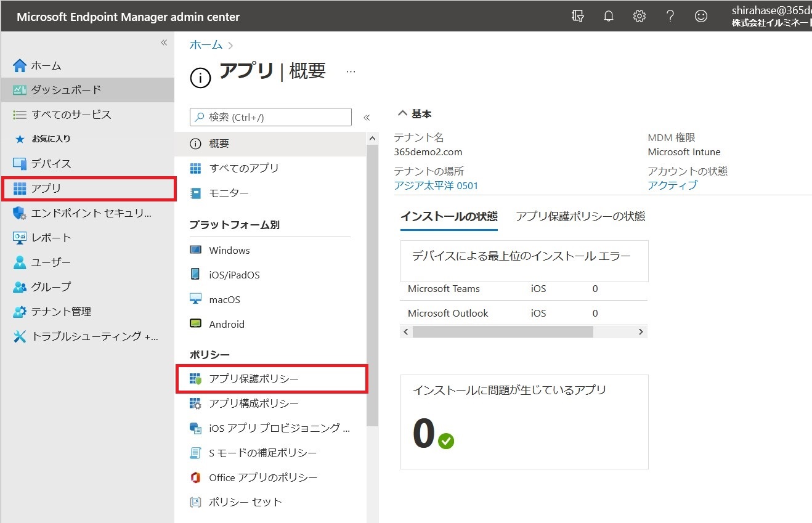
Task: Open the settings gear in header
Action: 639,16
